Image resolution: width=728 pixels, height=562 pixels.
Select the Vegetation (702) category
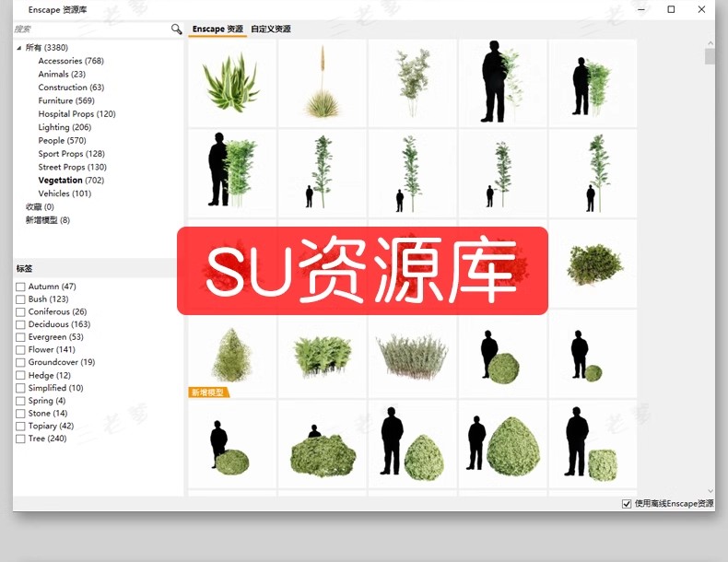coord(71,180)
